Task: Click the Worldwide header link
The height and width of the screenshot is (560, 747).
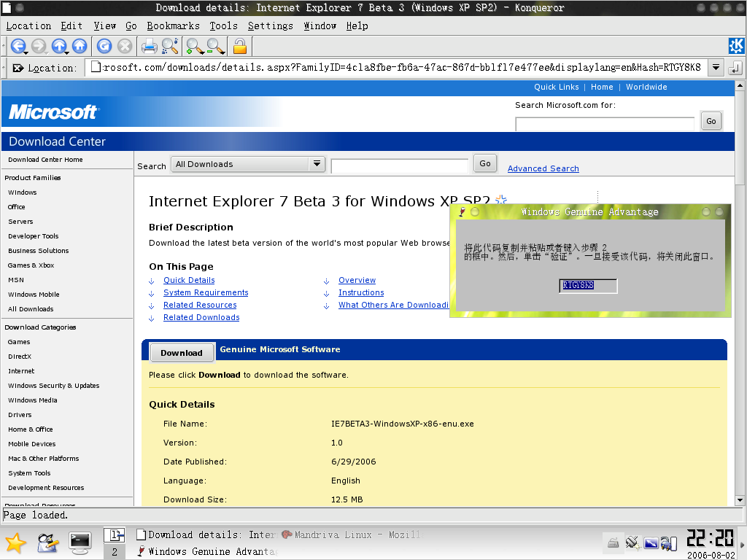Action: (646, 87)
